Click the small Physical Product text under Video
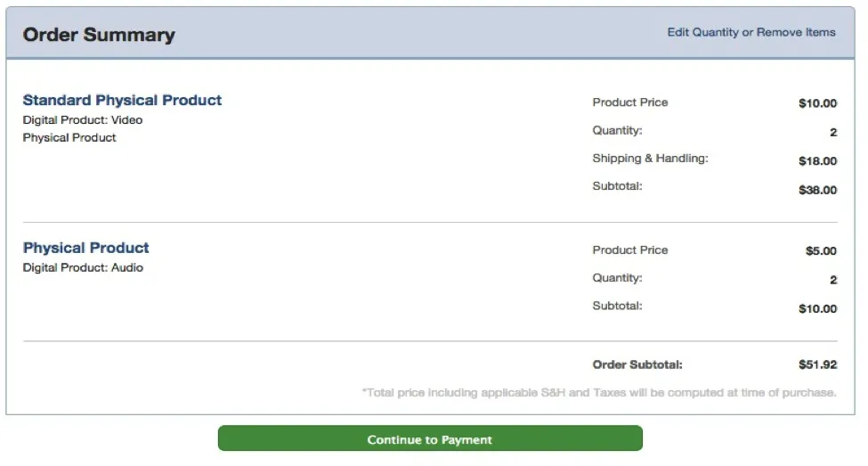 (69, 137)
